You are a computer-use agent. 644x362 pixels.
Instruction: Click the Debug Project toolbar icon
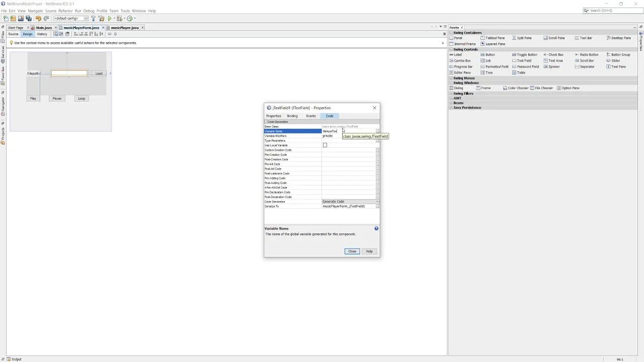click(120, 19)
